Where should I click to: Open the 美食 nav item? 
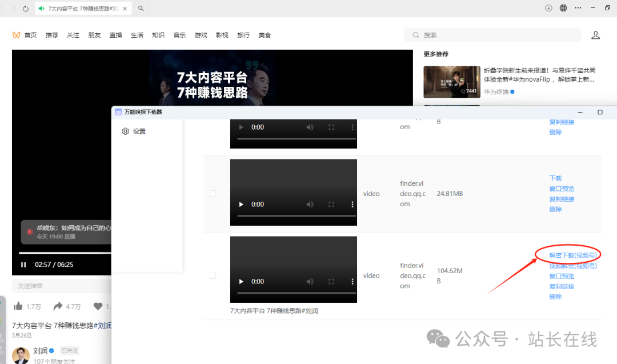pos(265,35)
